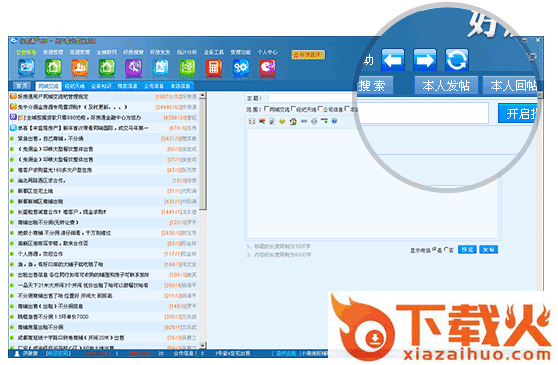
Task: Open the post 商铺出租不分佣(无转让费)
Action: (48, 222)
